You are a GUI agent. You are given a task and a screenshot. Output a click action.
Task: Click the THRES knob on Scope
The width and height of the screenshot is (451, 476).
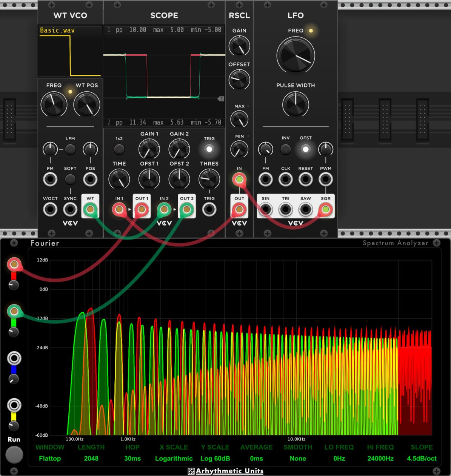tap(209, 179)
